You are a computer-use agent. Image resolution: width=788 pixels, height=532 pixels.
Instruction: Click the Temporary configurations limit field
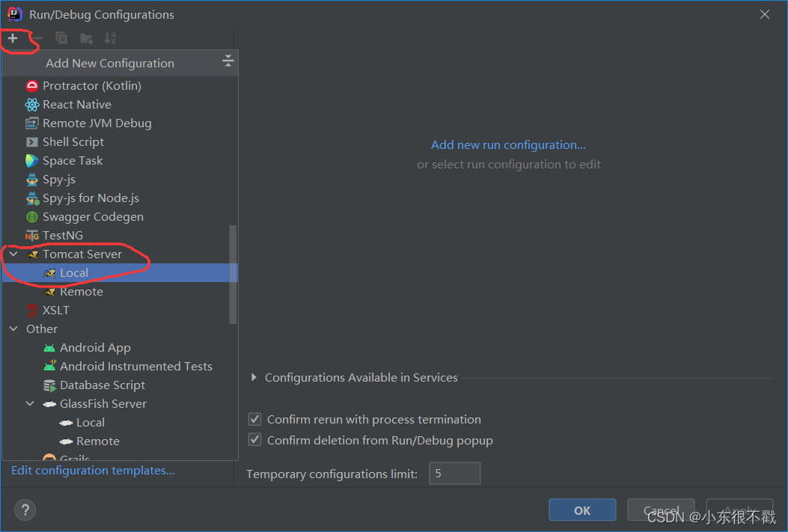click(454, 474)
